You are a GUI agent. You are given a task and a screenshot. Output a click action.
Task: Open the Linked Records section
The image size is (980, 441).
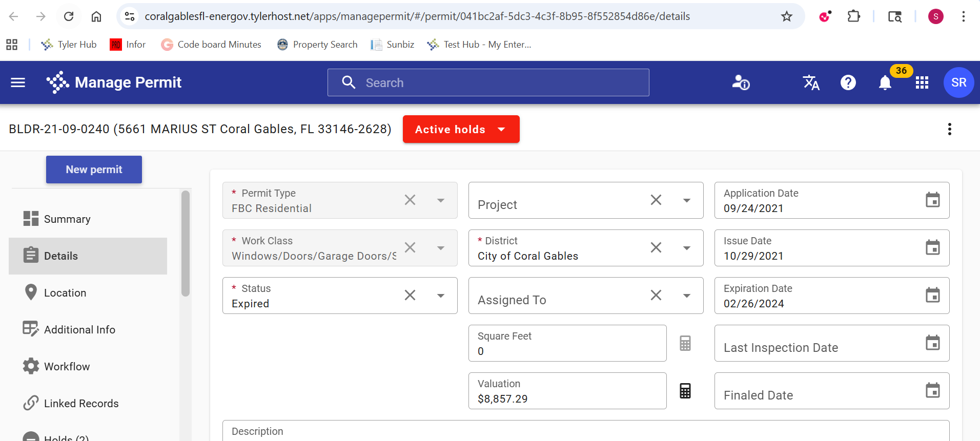click(81, 403)
